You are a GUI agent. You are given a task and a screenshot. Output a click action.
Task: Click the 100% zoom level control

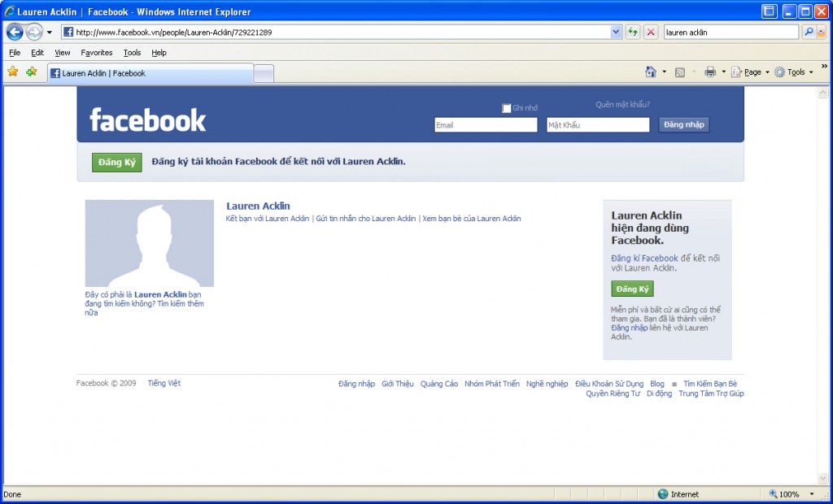[x=784, y=494]
